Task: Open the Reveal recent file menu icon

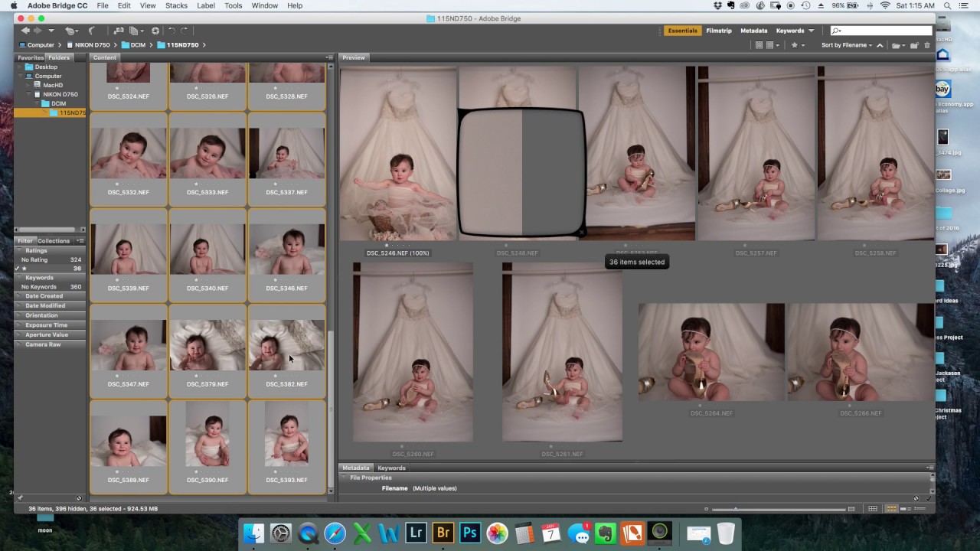Action: [71, 31]
